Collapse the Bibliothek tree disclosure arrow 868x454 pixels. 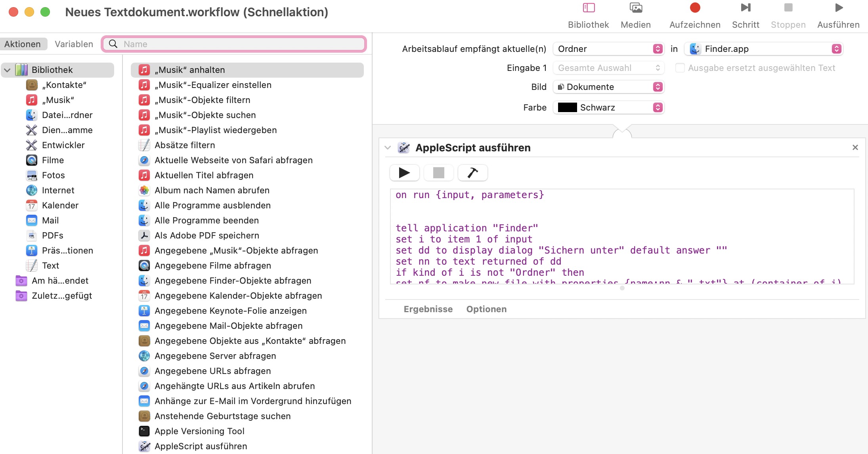coord(7,70)
